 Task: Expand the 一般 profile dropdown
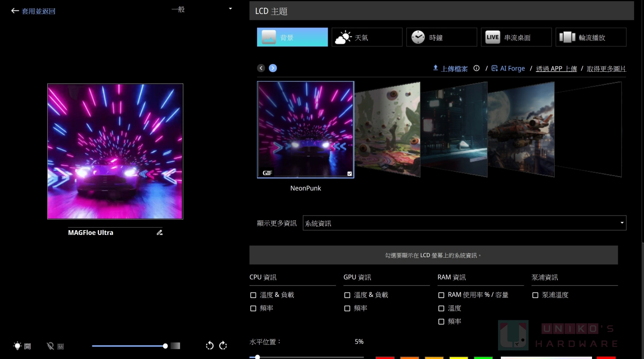pyautogui.click(x=202, y=9)
